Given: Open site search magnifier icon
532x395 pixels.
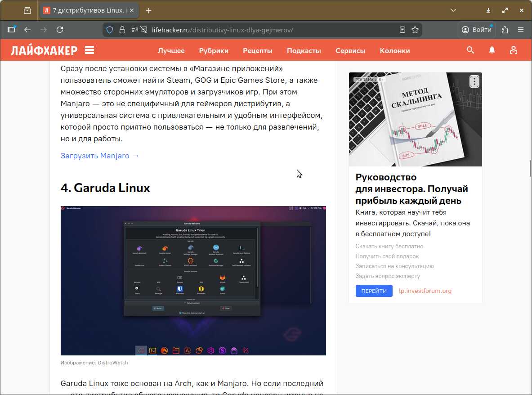Looking at the screenshot, I should (x=470, y=50).
